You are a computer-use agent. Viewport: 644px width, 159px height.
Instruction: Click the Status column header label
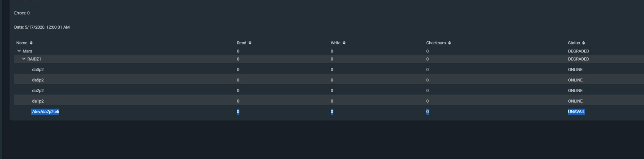[574, 43]
